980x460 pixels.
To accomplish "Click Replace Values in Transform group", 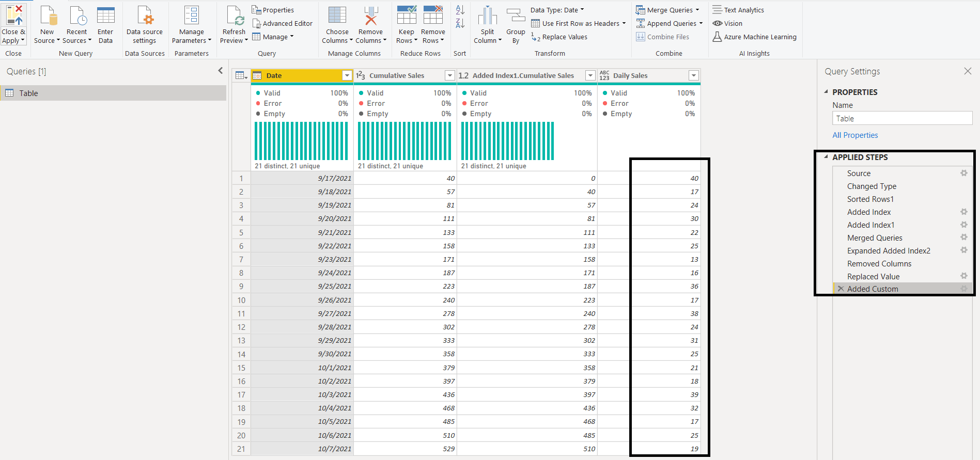I will [559, 37].
